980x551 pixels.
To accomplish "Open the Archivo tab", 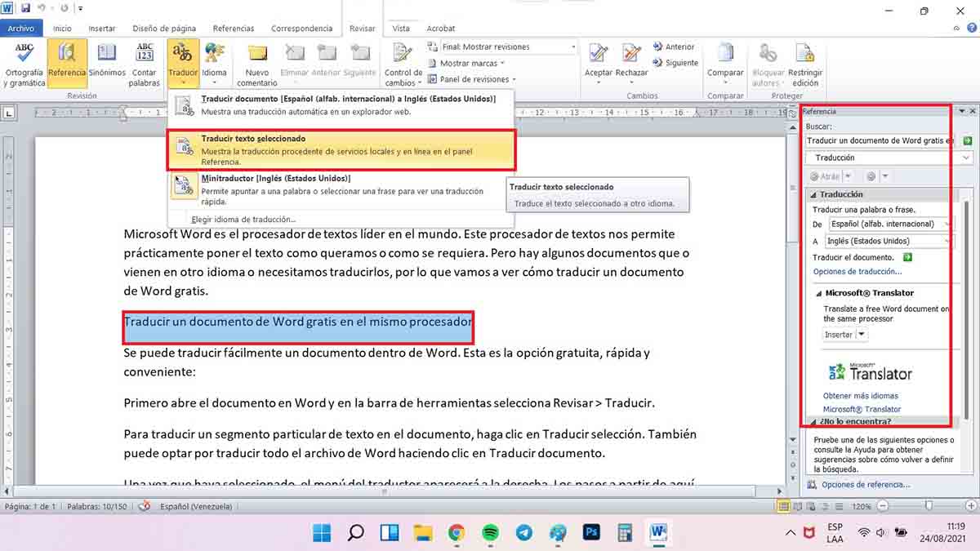I will tap(21, 28).
